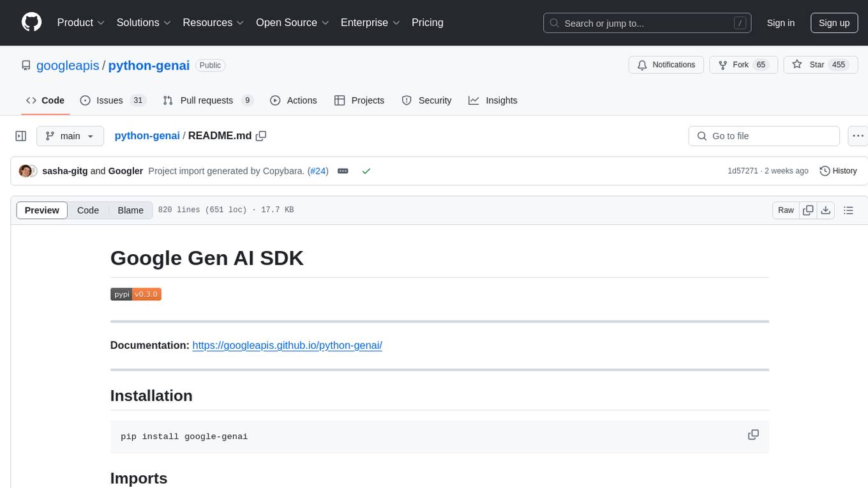Switch to the Insights tab
The image size is (868, 488).
(x=493, y=100)
